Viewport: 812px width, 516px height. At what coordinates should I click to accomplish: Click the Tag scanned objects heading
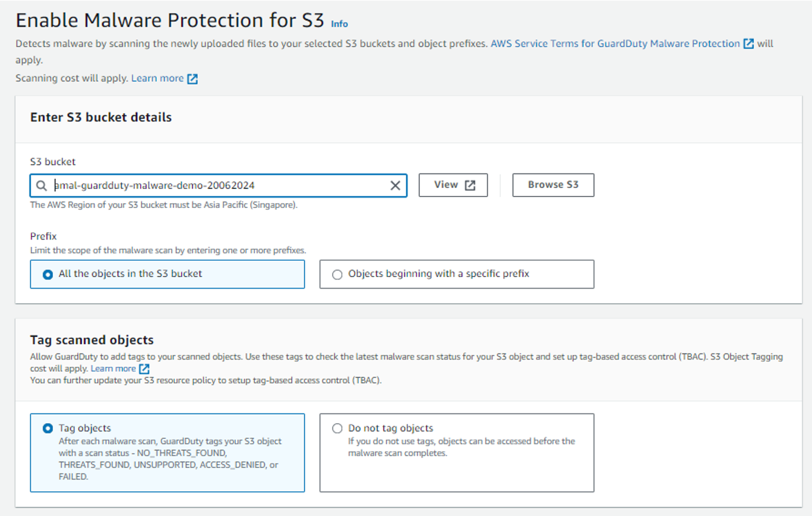tap(92, 340)
